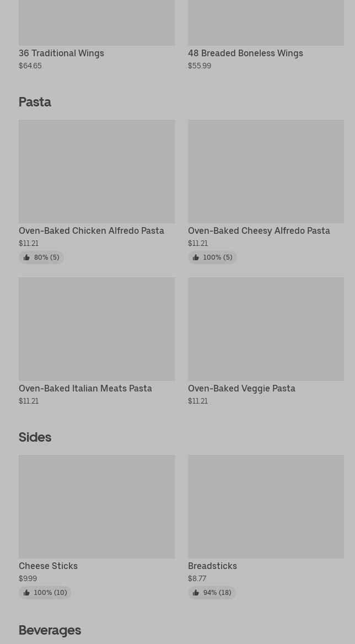Open the Oven-Baked Italian Meats Pasta image
355x644 pixels.
tap(96, 329)
